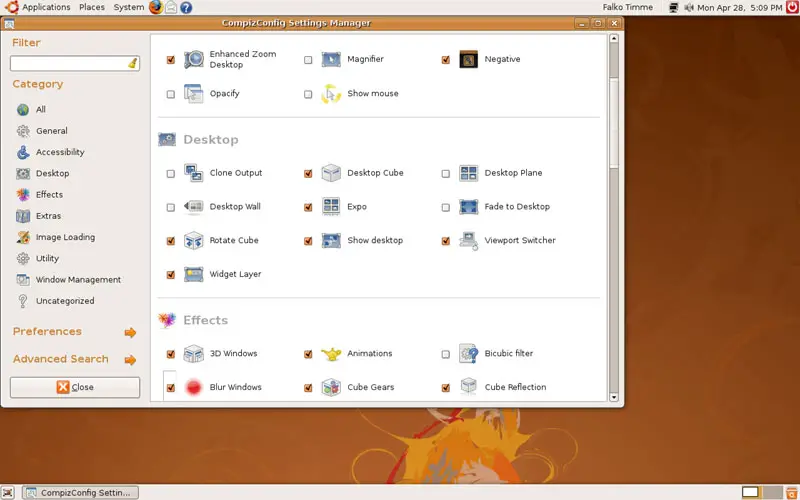Image resolution: width=800 pixels, height=500 pixels.
Task: Open the 3D Windows plugin icon
Action: pyautogui.click(x=193, y=354)
